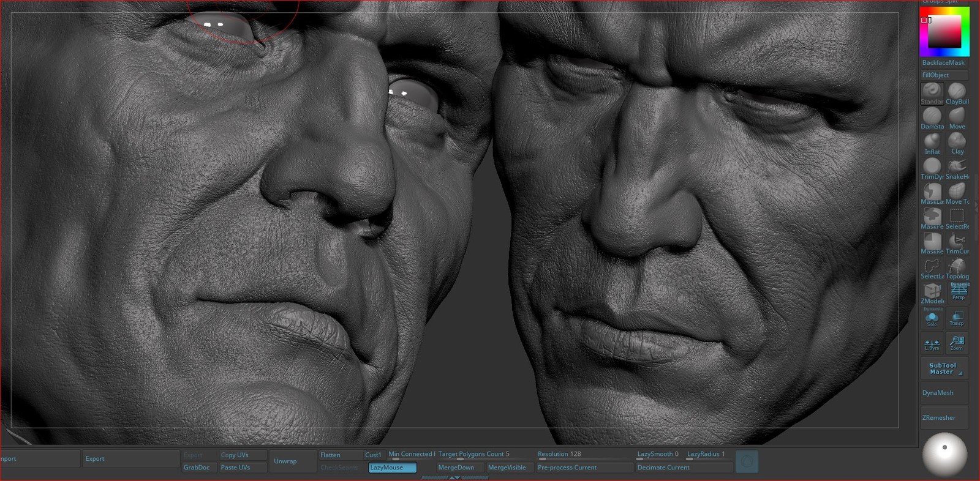The width and height of the screenshot is (980, 481).
Task: Select the ZModeler brush
Action: click(932, 294)
